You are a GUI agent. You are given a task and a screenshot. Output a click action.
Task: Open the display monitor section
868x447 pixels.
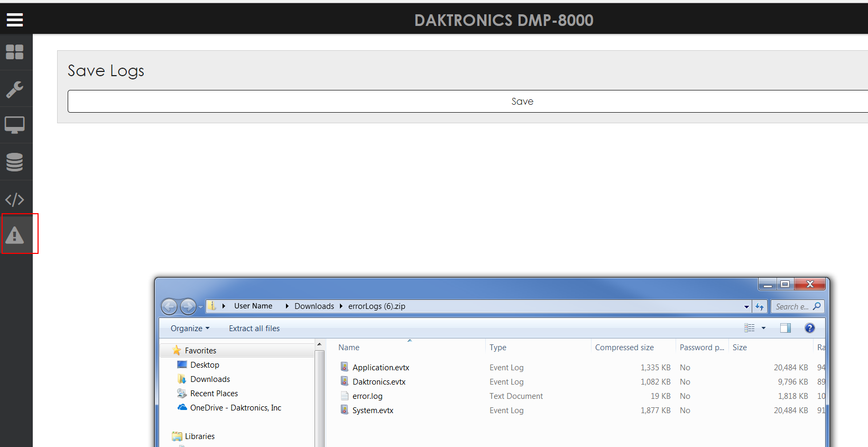15,125
